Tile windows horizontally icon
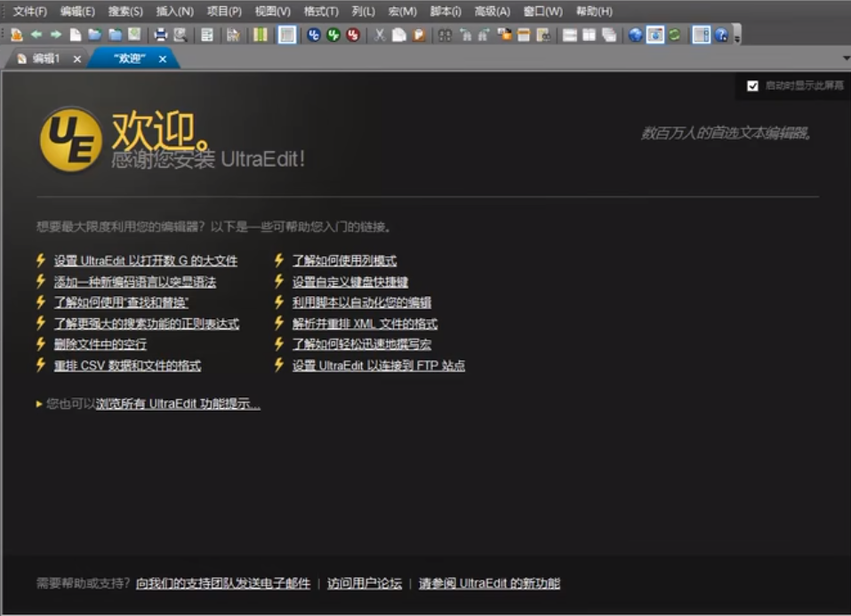 [x=570, y=35]
